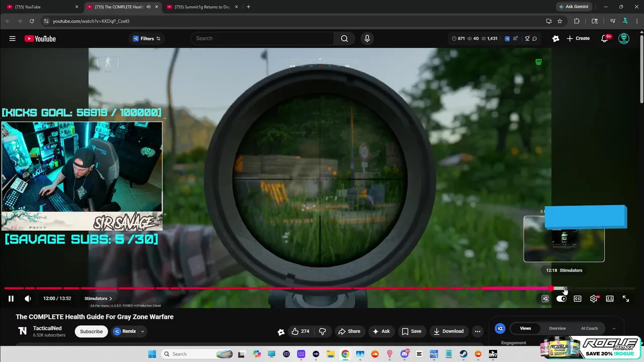
Task: Go to the YouTube home logo
Action: tap(40, 39)
